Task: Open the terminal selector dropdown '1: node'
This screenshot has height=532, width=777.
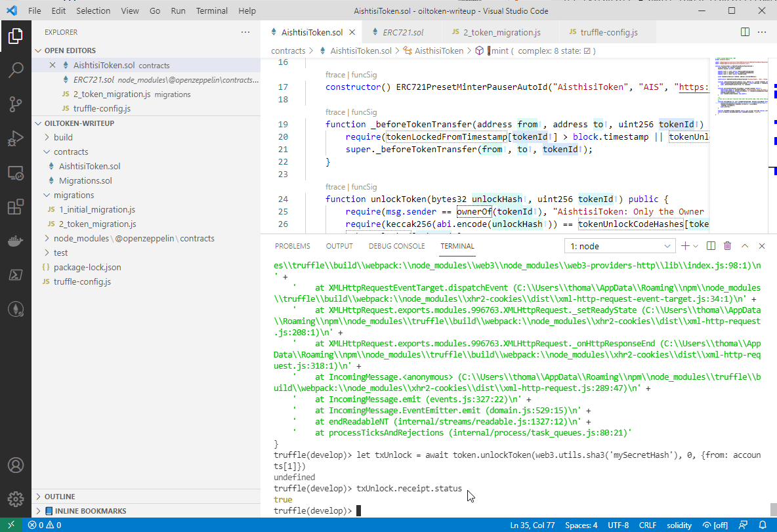Action: click(x=620, y=246)
